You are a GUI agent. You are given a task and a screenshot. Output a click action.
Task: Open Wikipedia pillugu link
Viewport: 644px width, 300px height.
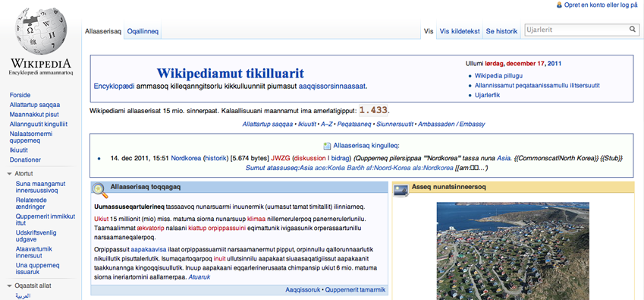click(498, 76)
